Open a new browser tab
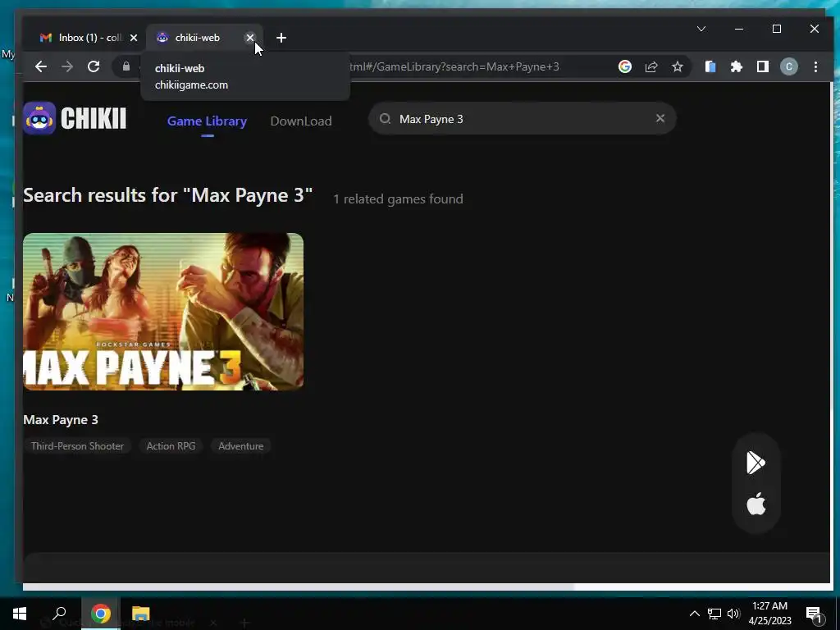 281,38
